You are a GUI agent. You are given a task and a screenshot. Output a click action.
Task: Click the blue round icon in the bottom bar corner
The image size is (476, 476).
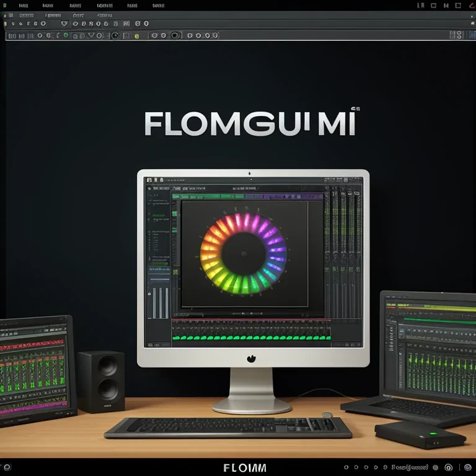pyautogui.click(x=468, y=467)
